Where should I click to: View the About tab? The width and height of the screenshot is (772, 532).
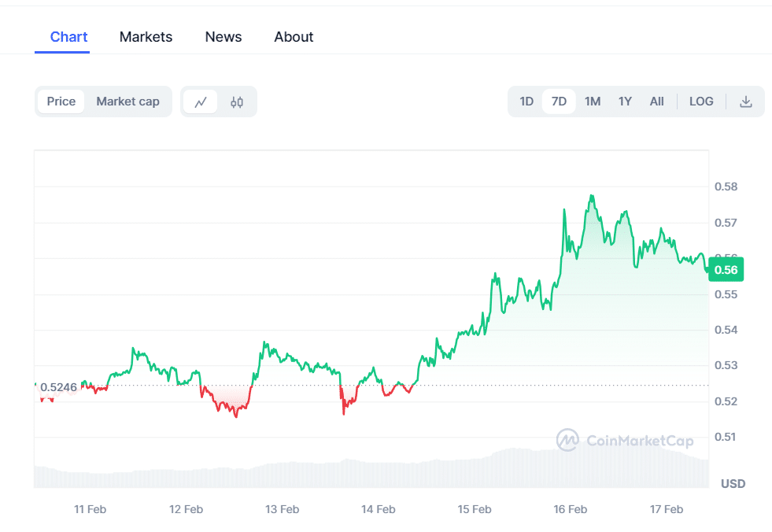293,36
